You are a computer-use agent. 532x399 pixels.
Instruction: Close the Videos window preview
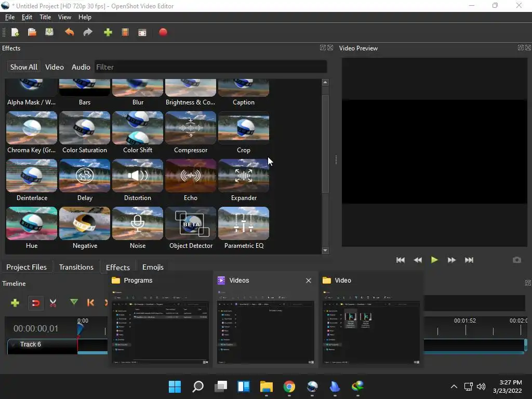(309, 281)
